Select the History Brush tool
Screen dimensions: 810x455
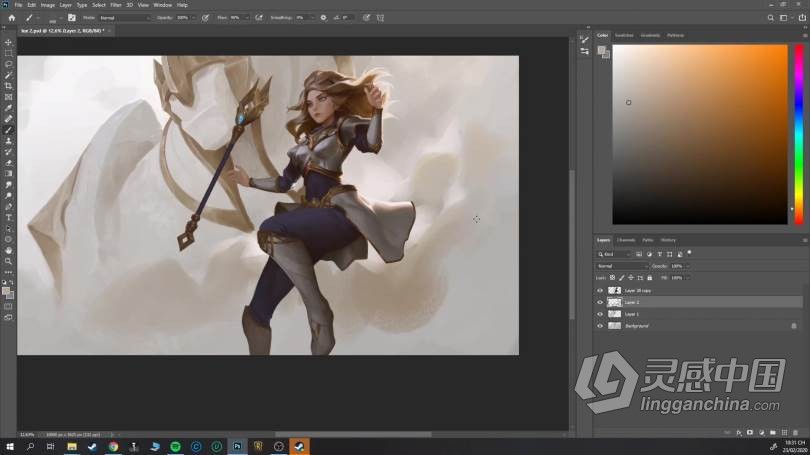(8, 151)
